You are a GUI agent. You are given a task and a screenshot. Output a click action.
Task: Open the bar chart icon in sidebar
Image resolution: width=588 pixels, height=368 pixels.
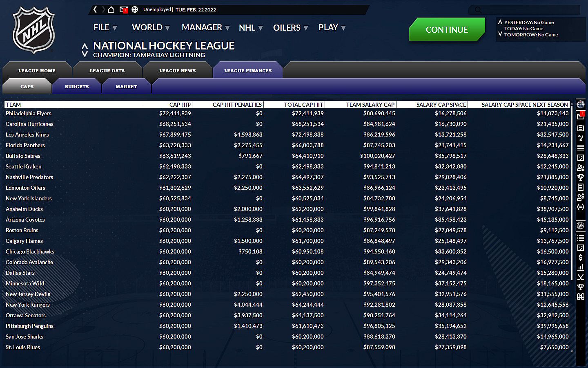[x=580, y=267]
